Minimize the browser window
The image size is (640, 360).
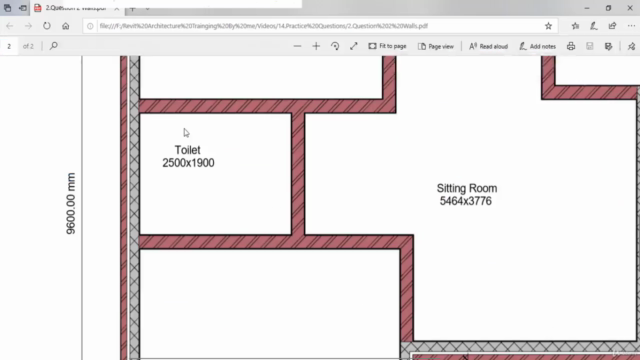pos(587,8)
